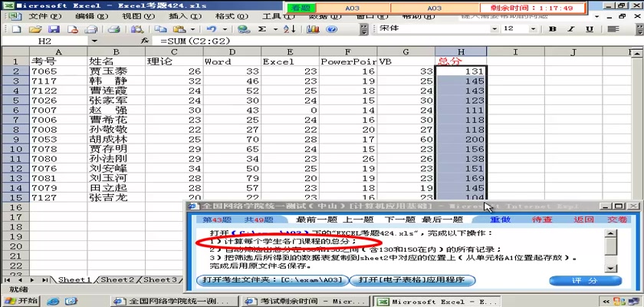Click the Insert Hyperlink globe icon
The image size is (644, 307).
click(244, 29)
